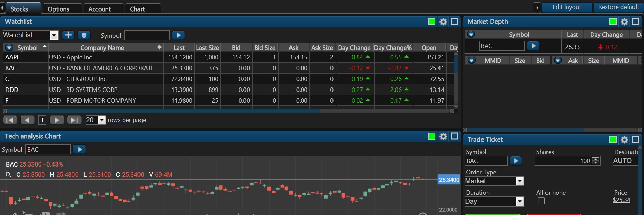Click the 25.3400 chart price label
644x215 pixels.
coord(449,180)
